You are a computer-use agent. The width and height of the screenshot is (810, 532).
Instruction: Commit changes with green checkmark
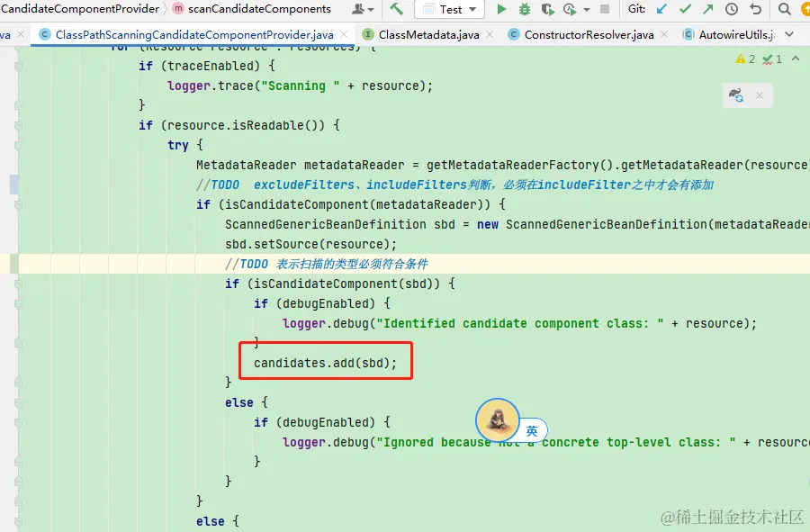[x=685, y=9]
